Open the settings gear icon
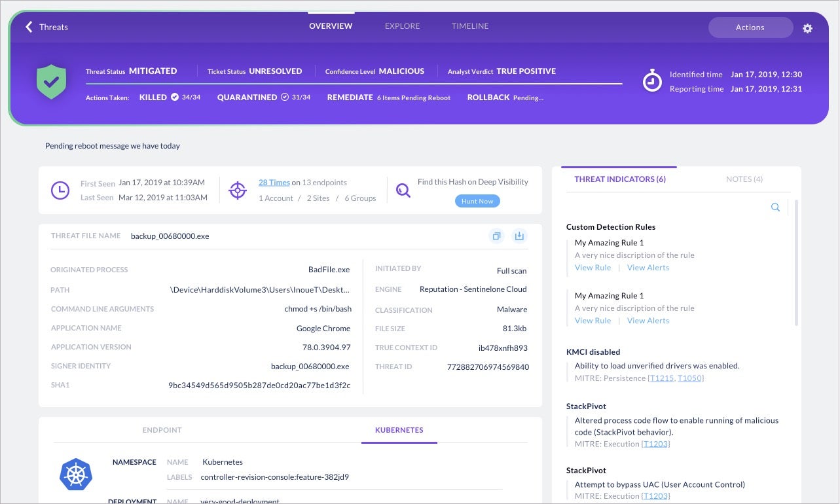Viewport: 840px width, 504px height. coord(807,28)
